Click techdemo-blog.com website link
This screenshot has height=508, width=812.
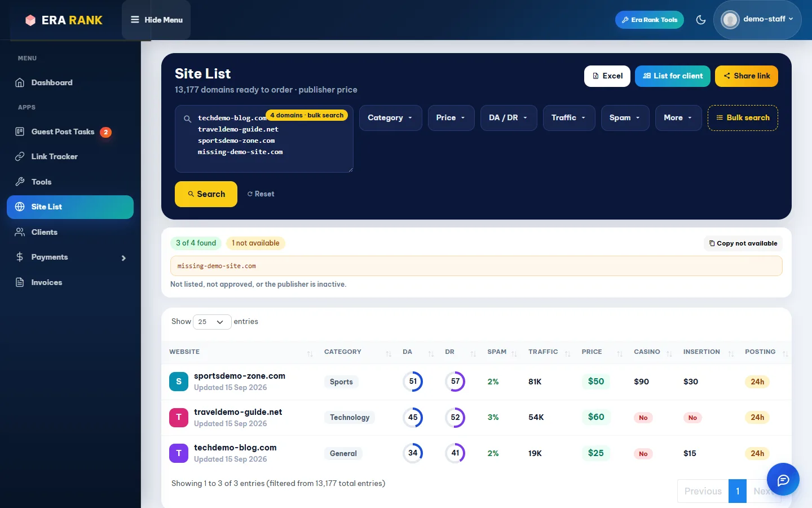pos(235,448)
